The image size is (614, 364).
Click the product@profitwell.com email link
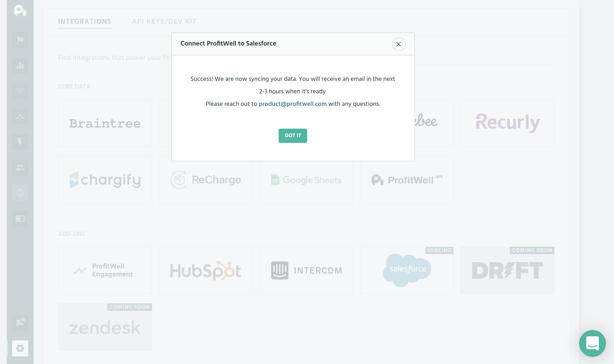coord(292,104)
